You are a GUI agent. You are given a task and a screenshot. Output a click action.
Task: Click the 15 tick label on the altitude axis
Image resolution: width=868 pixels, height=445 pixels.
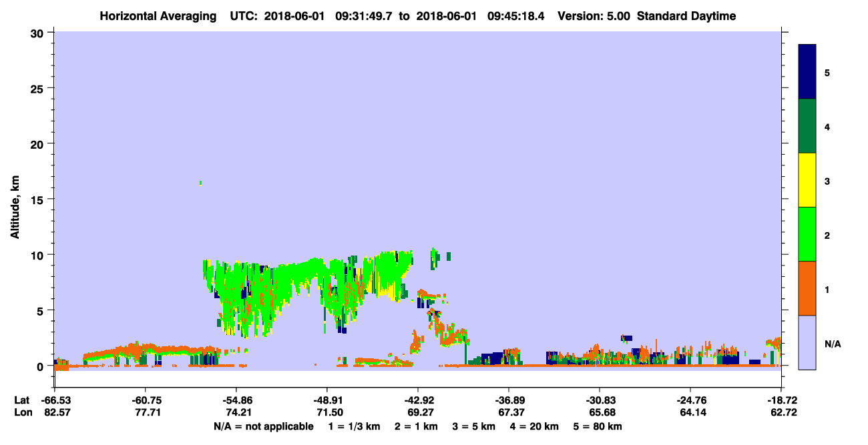39,199
